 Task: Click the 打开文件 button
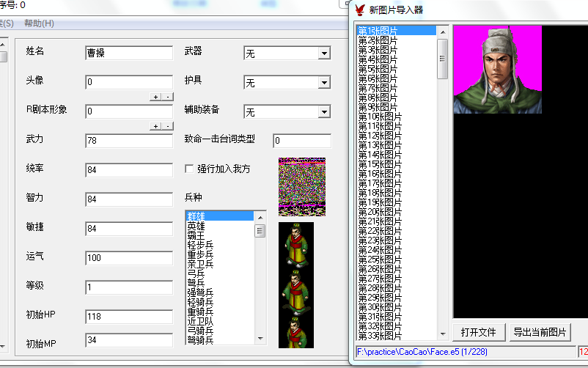tap(478, 332)
